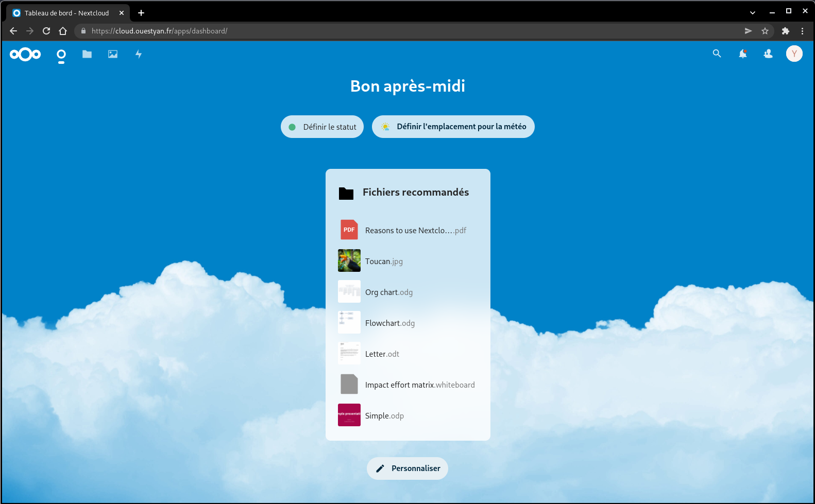Click the Nextcloud logo

tap(25, 54)
